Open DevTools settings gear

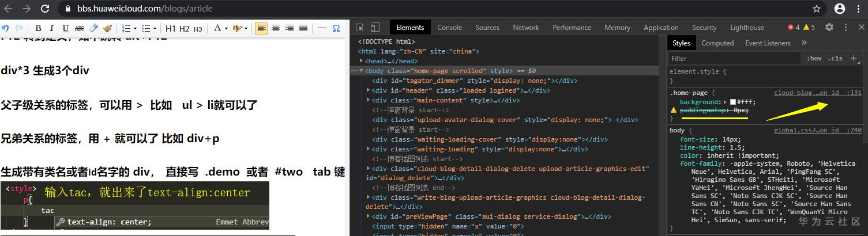pos(829,27)
